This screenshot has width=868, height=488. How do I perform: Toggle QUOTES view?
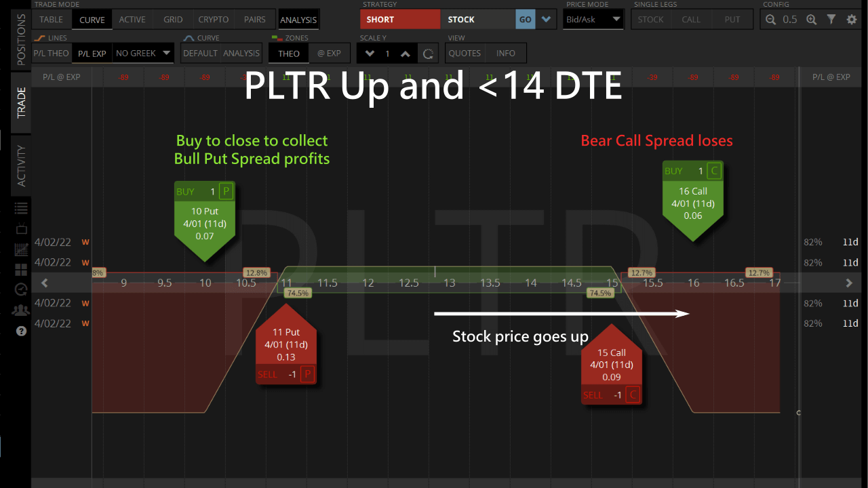coord(465,53)
